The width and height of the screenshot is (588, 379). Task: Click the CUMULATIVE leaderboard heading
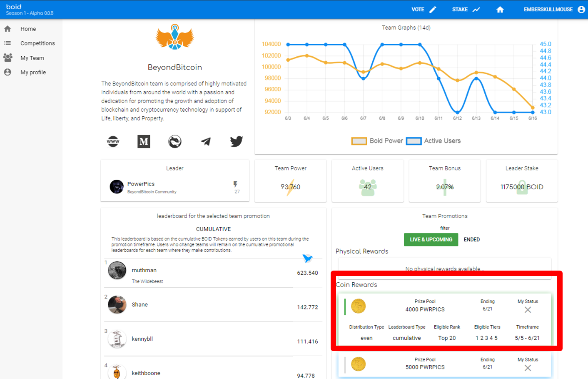213,229
